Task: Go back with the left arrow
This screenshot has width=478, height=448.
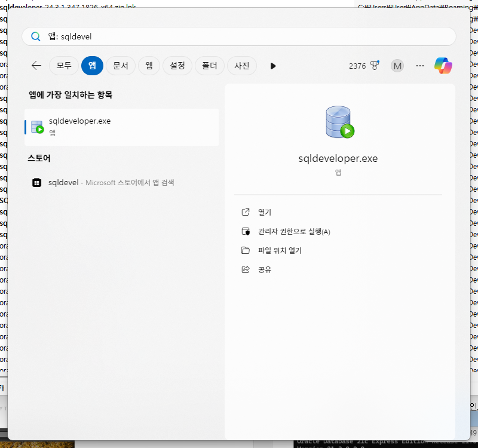Action: 36,66
